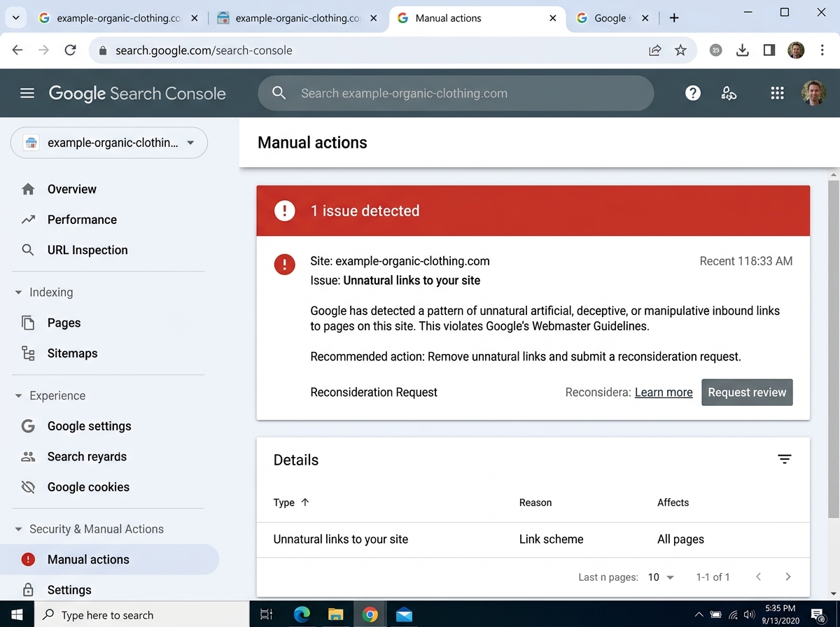Screen dimensions: 840x627
Task: Click the Affects column header
Action: click(673, 502)
